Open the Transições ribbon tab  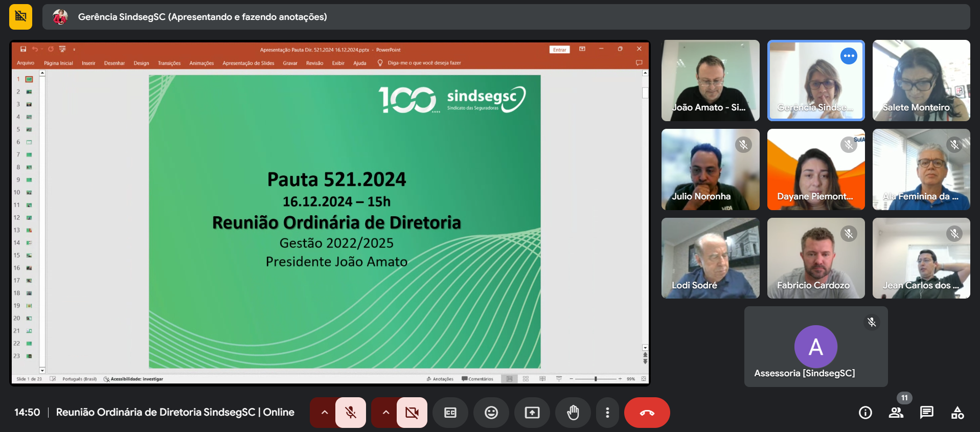(x=169, y=63)
